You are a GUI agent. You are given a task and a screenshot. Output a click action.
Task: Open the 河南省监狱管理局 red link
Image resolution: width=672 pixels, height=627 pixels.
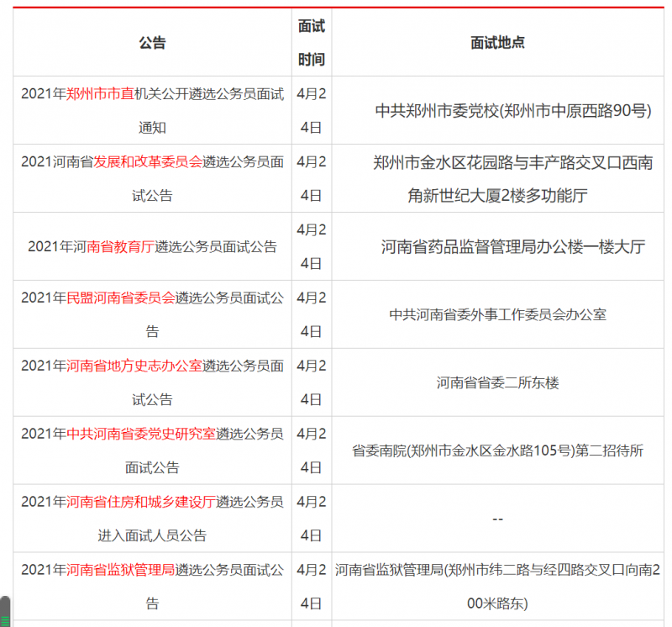click(120, 570)
